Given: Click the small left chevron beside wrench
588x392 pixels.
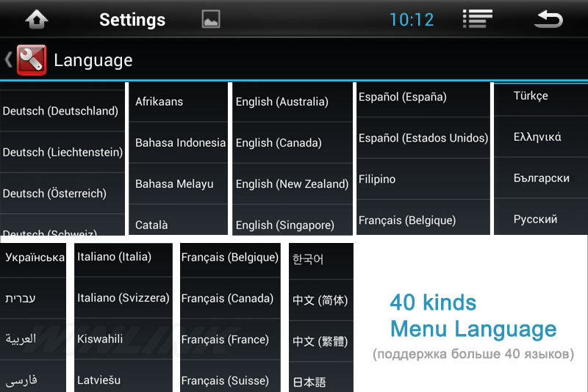Looking at the screenshot, I should tap(8, 60).
